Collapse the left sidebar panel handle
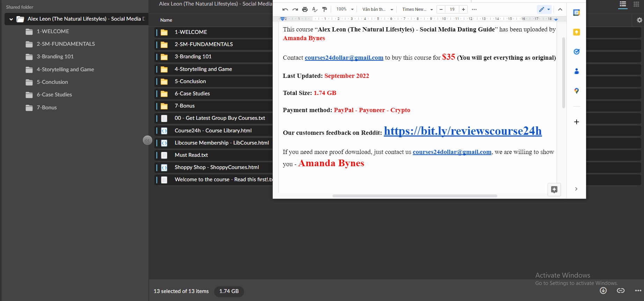 click(x=147, y=140)
